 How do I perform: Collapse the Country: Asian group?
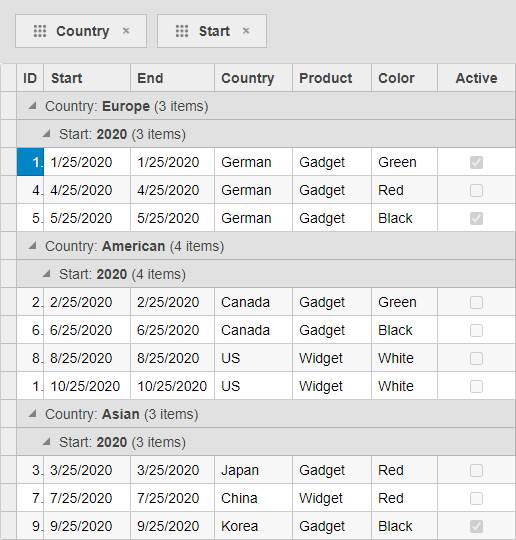[32, 414]
